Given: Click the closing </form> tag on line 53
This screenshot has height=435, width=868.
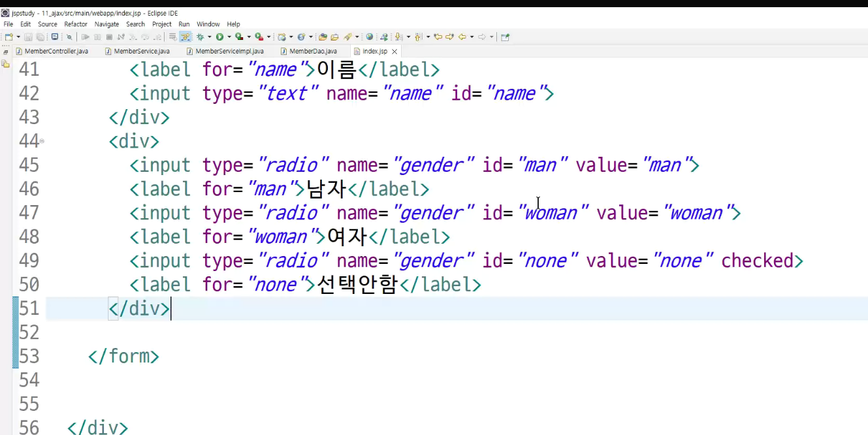Looking at the screenshot, I should 123,356.
